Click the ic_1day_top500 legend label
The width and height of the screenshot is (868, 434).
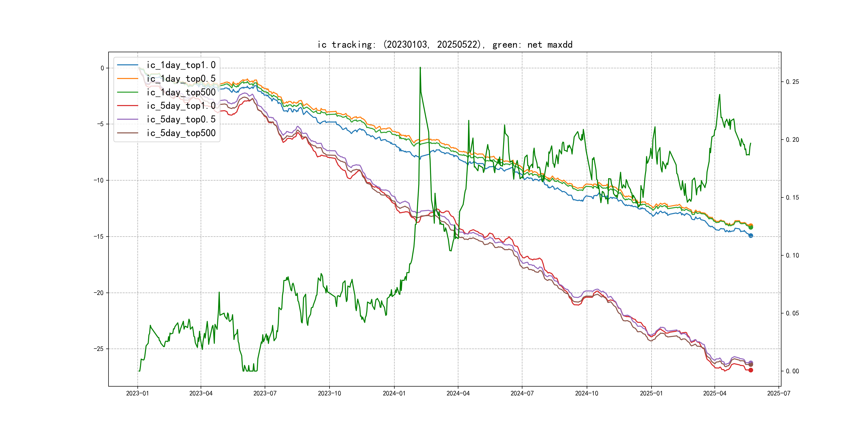181,92
